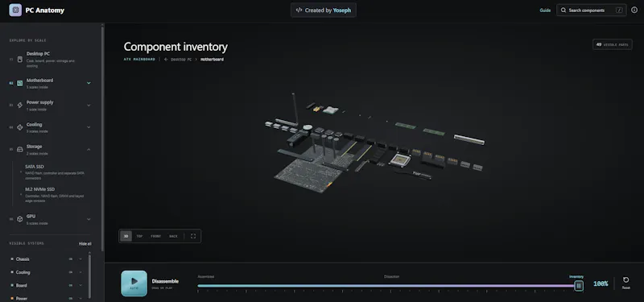This screenshot has height=302, width=644.
Task: Switch to the TOP view tab
Action: (139, 236)
